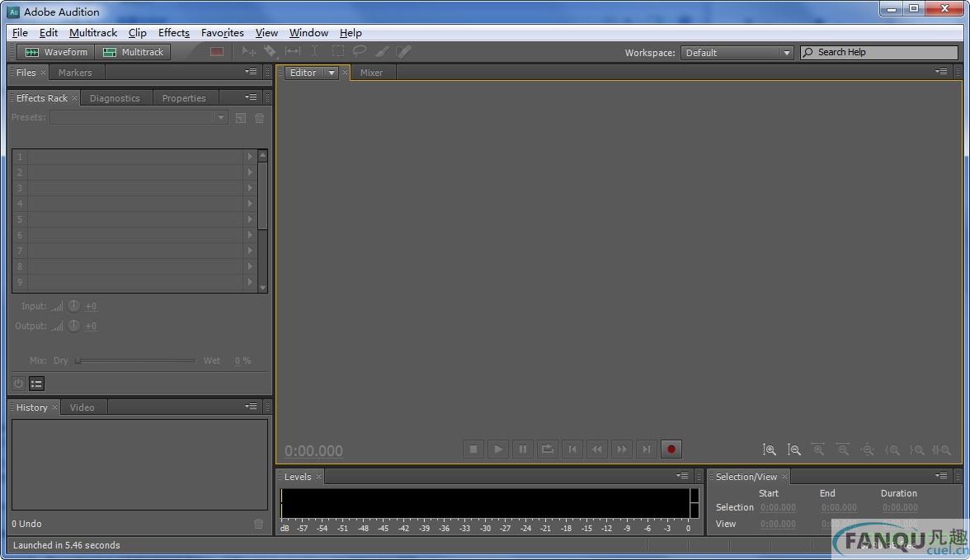Open the Files panel options menu

(x=251, y=72)
